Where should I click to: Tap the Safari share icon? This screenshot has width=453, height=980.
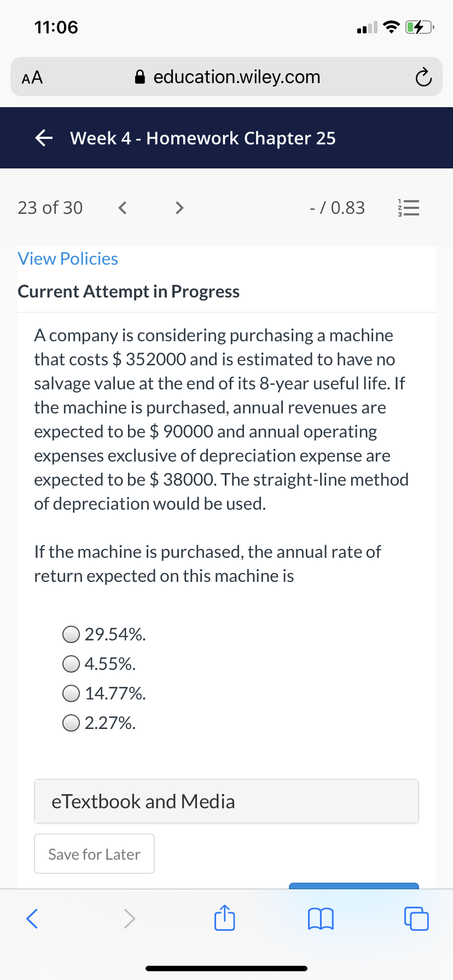coord(224,918)
